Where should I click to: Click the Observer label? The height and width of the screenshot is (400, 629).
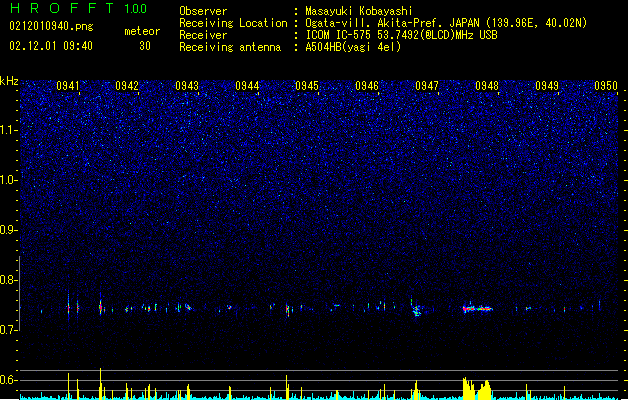click(203, 11)
